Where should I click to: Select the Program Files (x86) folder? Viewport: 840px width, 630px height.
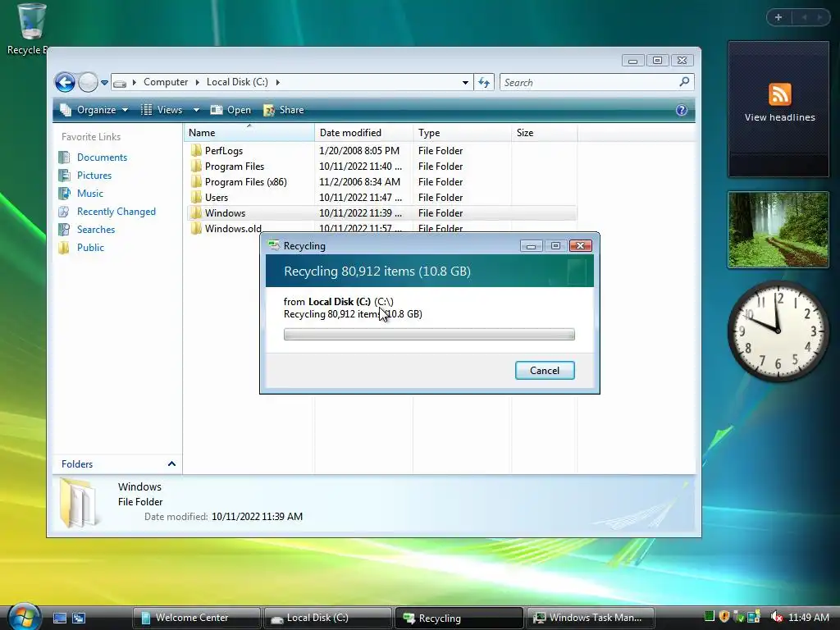pyautogui.click(x=245, y=182)
